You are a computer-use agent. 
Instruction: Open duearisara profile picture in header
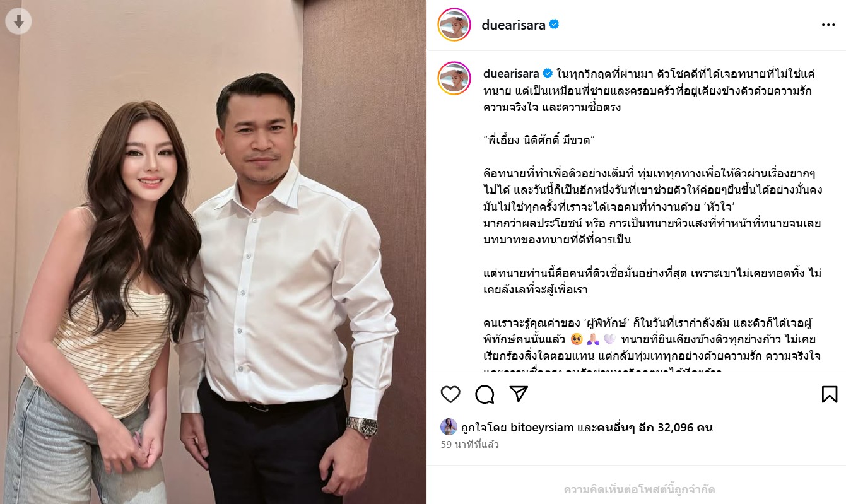point(454,25)
